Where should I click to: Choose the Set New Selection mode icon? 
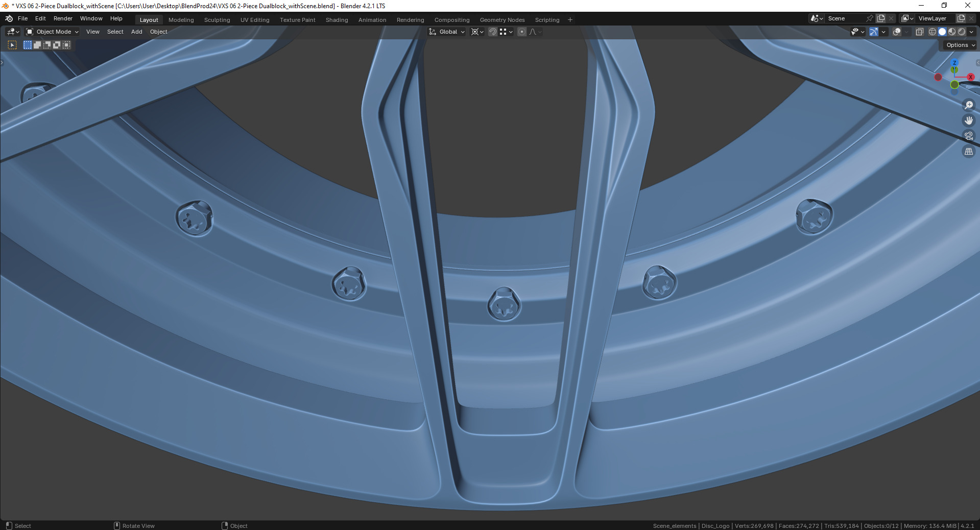click(28, 45)
